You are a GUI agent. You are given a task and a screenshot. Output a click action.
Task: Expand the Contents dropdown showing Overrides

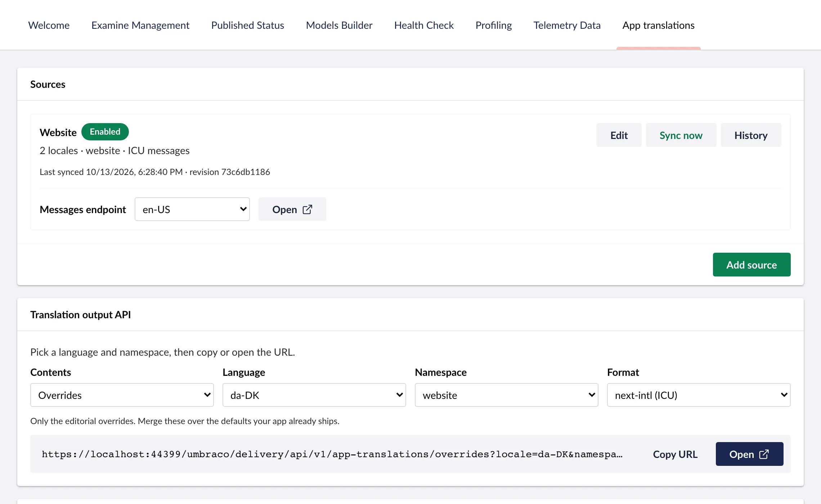tap(122, 395)
